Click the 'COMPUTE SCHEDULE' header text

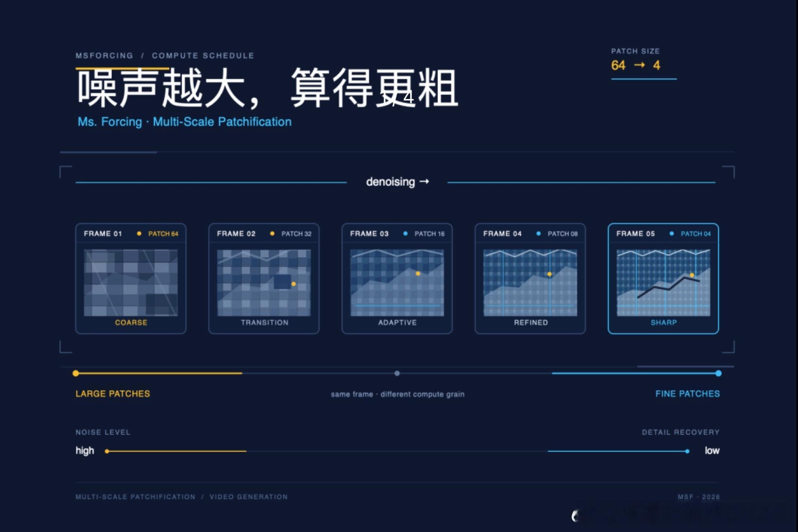pos(203,56)
